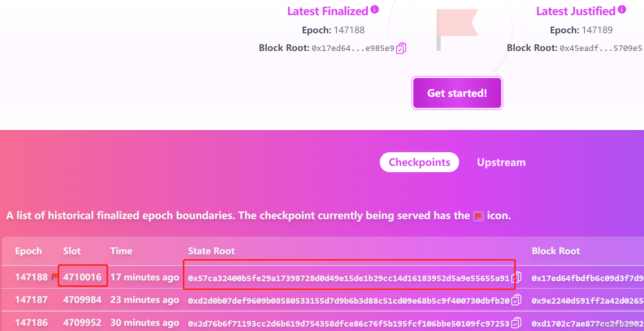Click the Latest Justified block root 0x45eadf
Viewport: 644px width, 331px height.
click(600, 48)
